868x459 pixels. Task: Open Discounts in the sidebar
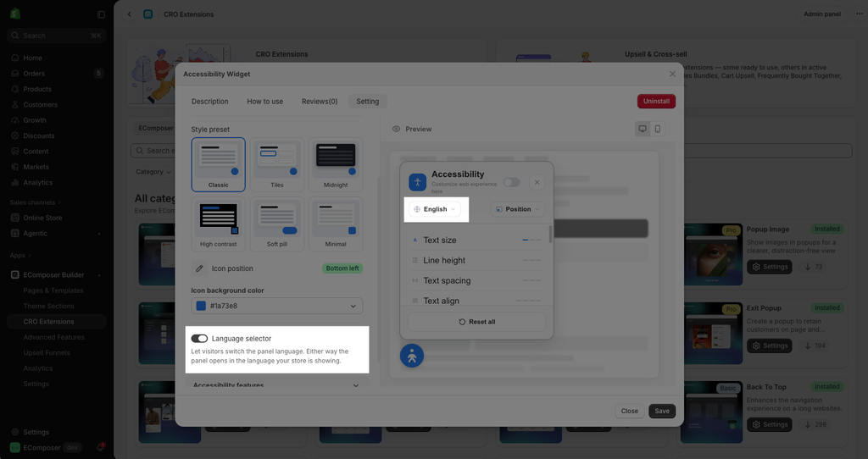point(39,135)
